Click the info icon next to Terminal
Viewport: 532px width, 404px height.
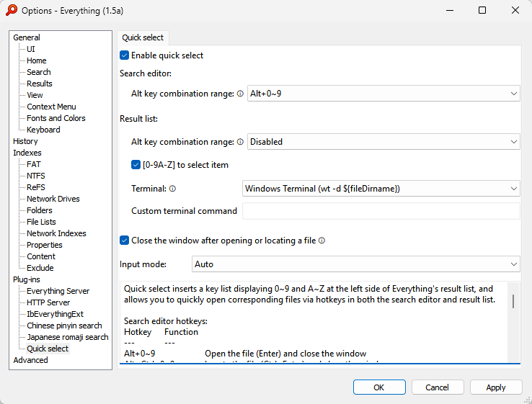tap(173, 189)
